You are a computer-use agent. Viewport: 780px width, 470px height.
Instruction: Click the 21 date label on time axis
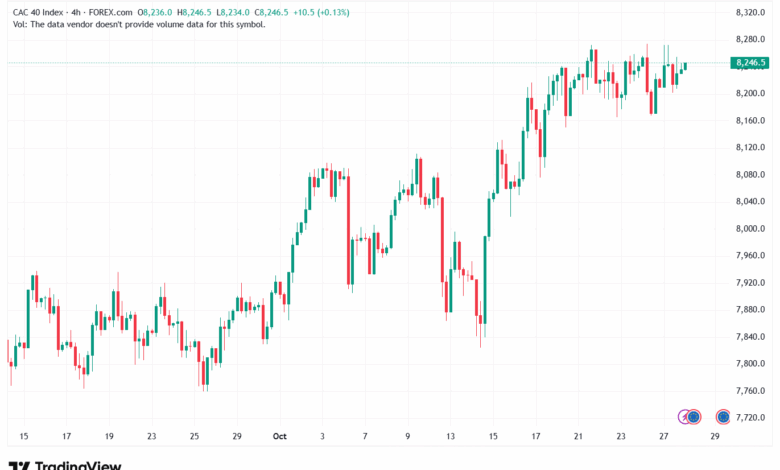tap(578, 437)
